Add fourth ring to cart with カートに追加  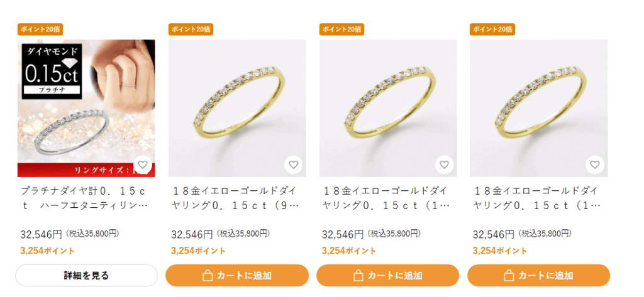pyautogui.click(x=538, y=275)
